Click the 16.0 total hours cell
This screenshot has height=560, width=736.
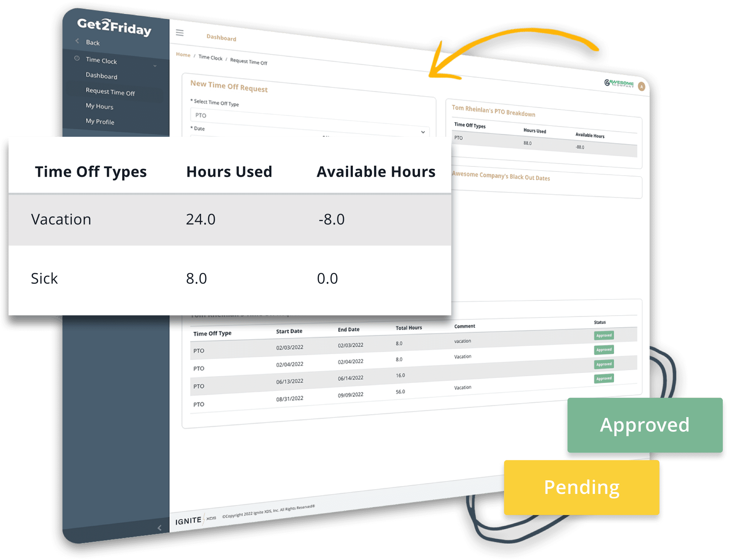400,375
